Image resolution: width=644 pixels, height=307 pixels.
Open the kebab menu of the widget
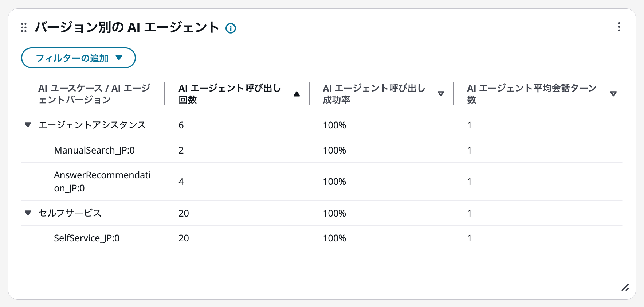point(618,27)
